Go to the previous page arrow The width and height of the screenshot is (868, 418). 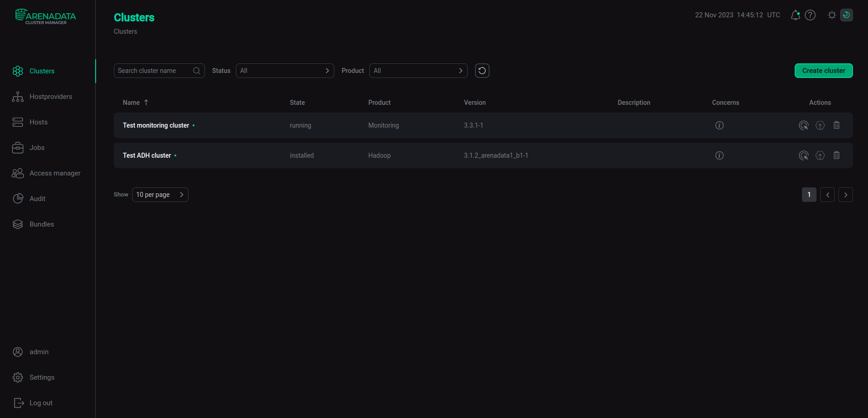point(827,195)
